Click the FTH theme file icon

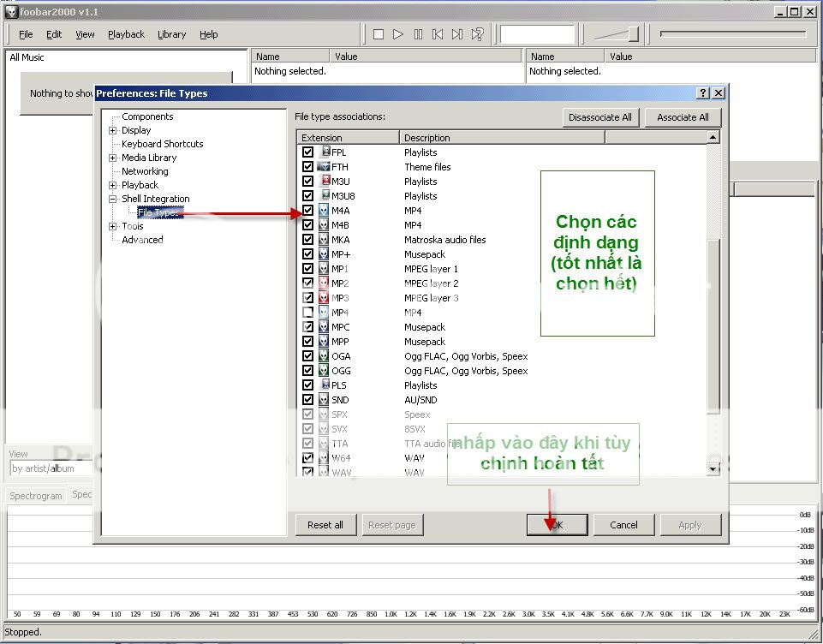click(324, 167)
